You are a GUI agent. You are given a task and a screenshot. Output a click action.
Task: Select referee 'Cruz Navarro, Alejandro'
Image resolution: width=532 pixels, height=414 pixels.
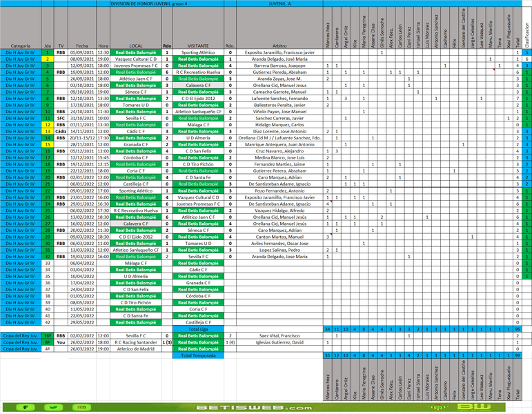pyautogui.click(x=279, y=151)
